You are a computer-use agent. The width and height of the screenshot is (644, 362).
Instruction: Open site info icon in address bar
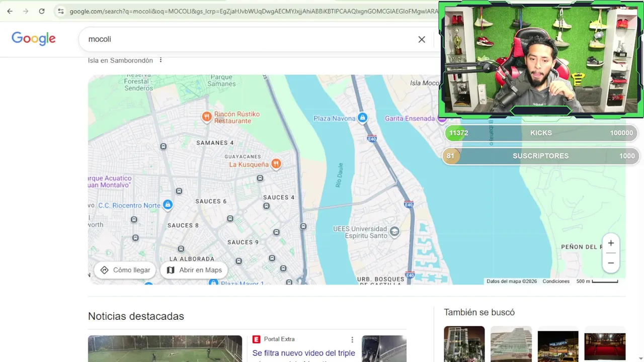tap(60, 11)
